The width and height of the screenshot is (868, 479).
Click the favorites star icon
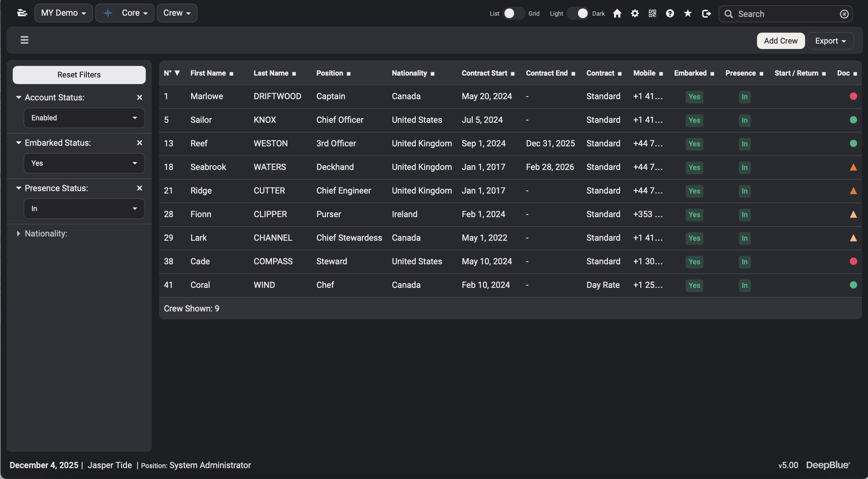688,14
